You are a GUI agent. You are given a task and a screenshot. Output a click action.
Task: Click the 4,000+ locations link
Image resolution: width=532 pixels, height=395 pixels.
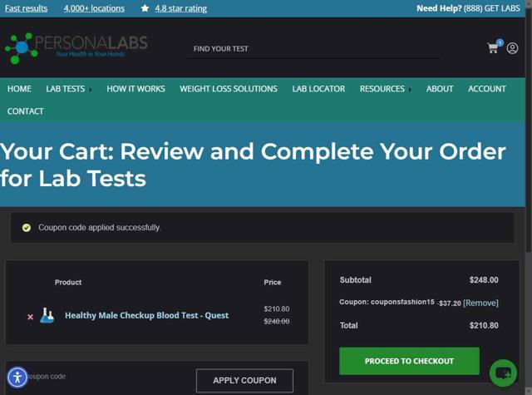[94, 8]
